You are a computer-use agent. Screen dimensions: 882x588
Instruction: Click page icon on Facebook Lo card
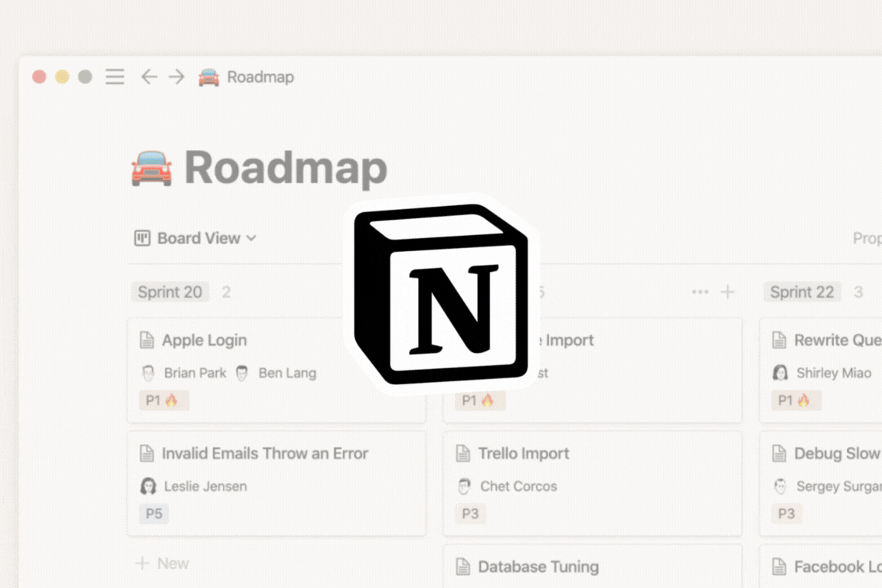point(779,567)
